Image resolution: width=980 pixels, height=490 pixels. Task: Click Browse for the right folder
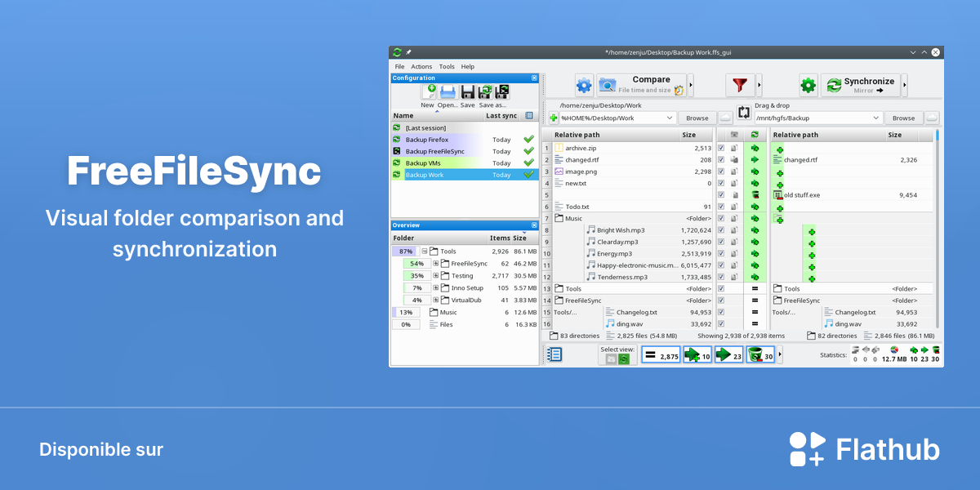pyautogui.click(x=903, y=118)
